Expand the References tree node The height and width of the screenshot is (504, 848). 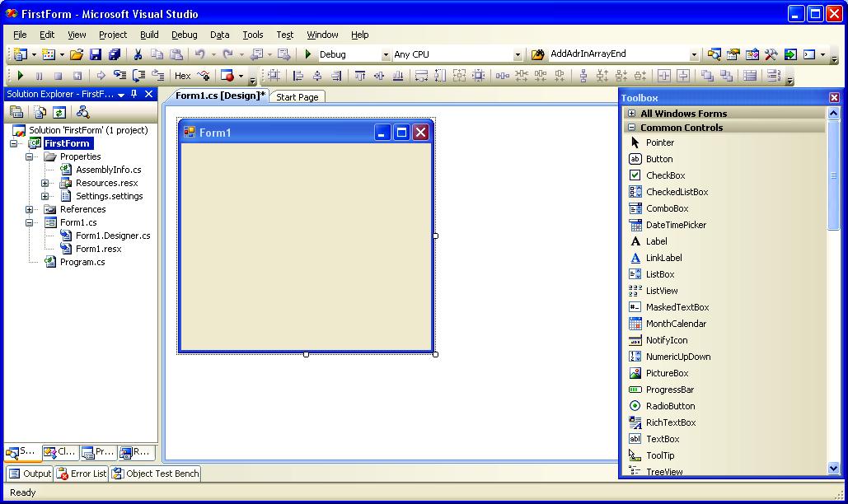29,209
